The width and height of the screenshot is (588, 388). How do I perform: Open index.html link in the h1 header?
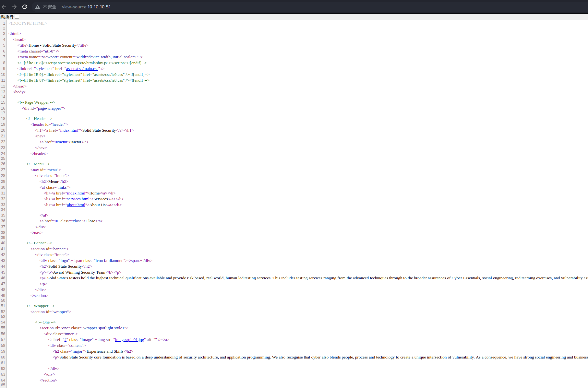tap(69, 130)
